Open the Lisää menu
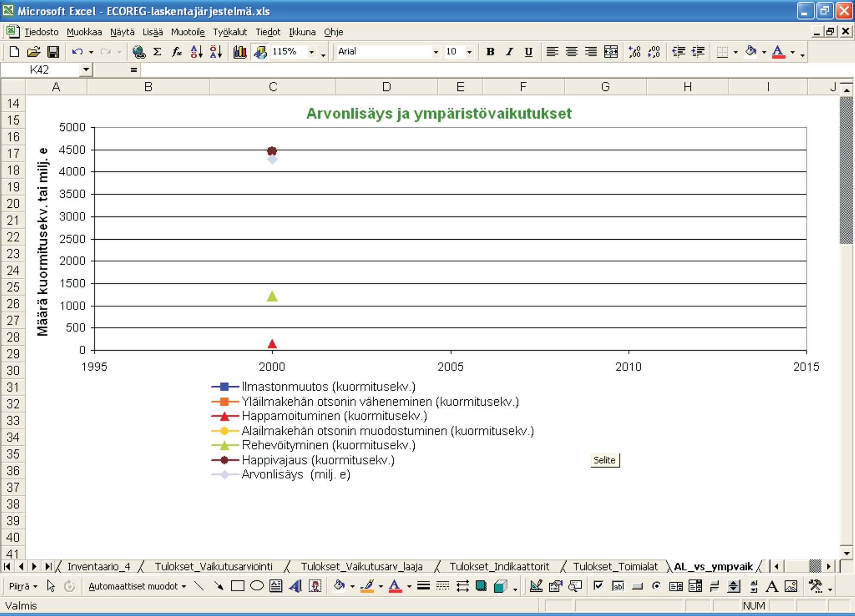Viewport: 855px width, 616px height. pos(152,32)
